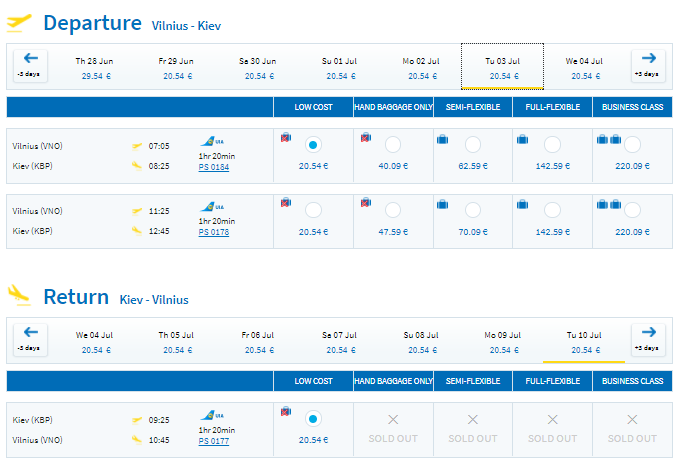Viewport: 680px width, 464px height.
Task: Click suitcase icon in PS 0178 Semi-Flexible cell
Action: (x=442, y=204)
